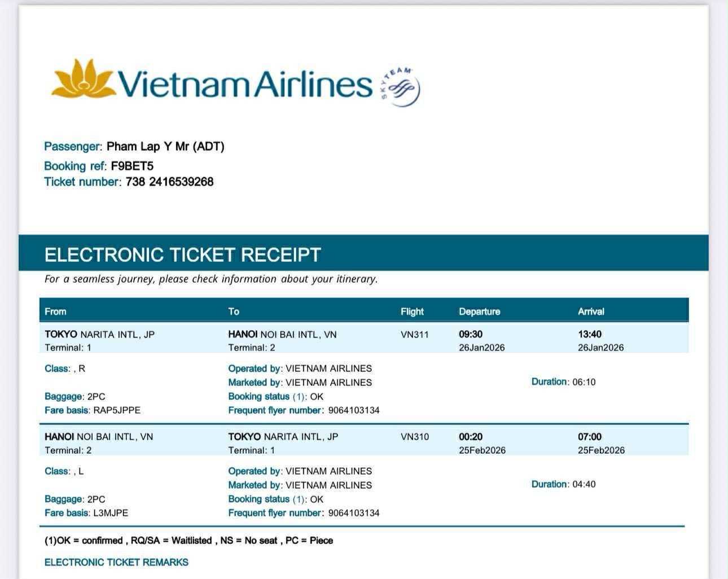728x579 pixels.
Task: Click the From column header
Action: click(x=55, y=312)
